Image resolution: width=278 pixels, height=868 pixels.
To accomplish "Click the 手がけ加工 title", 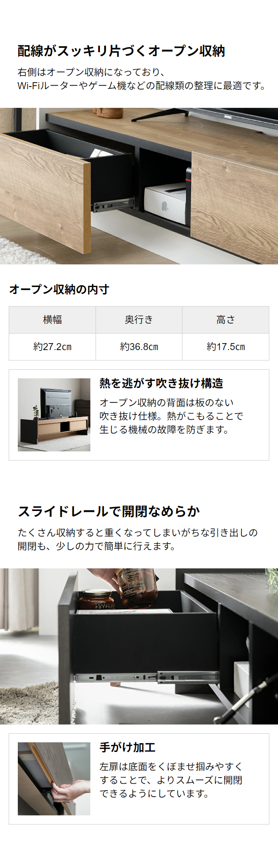I will pos(127,747).
